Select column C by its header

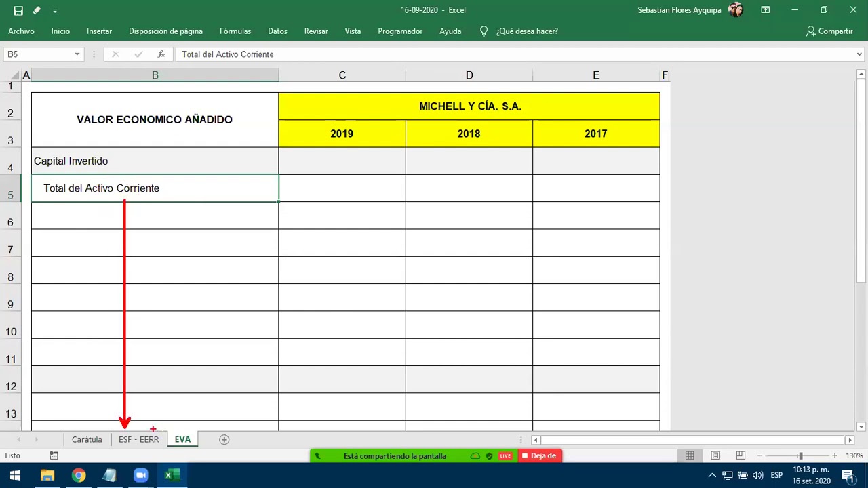coord(342,75)
